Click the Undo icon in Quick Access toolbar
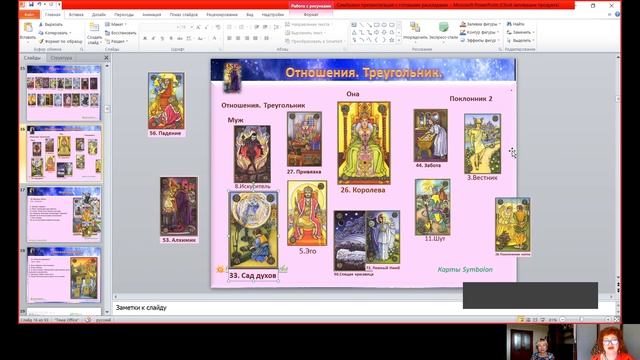 [x=40, y=4]
